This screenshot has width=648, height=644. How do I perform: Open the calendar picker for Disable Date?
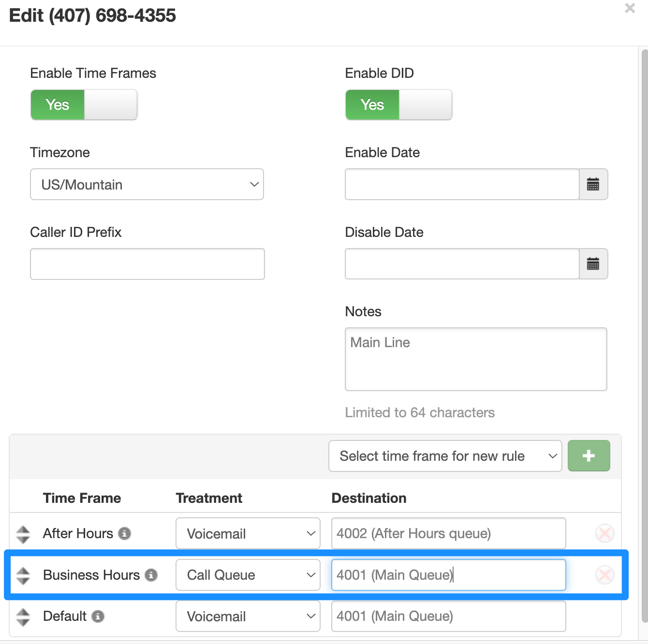coord(593,263)
